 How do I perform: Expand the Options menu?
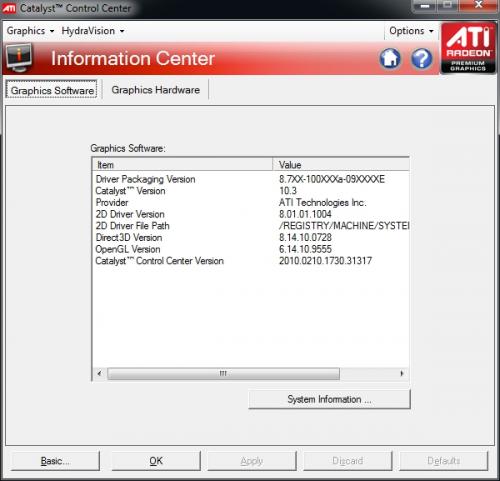(x=411, y=31)
